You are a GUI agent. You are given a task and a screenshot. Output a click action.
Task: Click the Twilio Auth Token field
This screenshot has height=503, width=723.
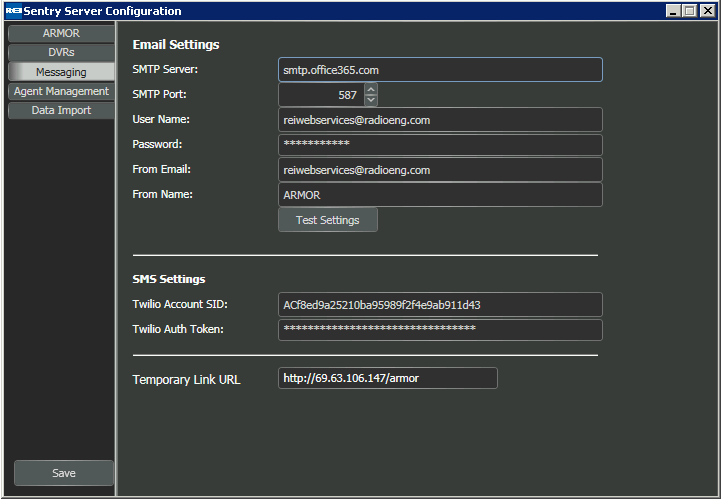[x=440, y=330]
